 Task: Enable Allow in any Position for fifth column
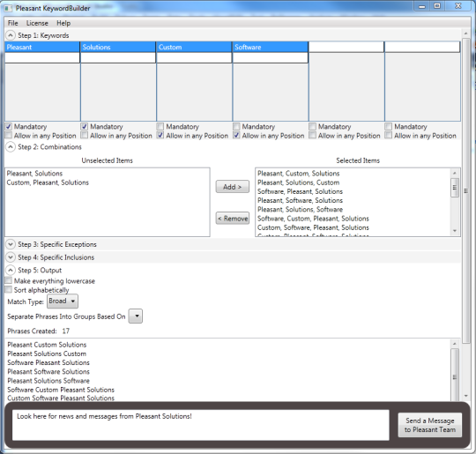(x=312, y=135)
